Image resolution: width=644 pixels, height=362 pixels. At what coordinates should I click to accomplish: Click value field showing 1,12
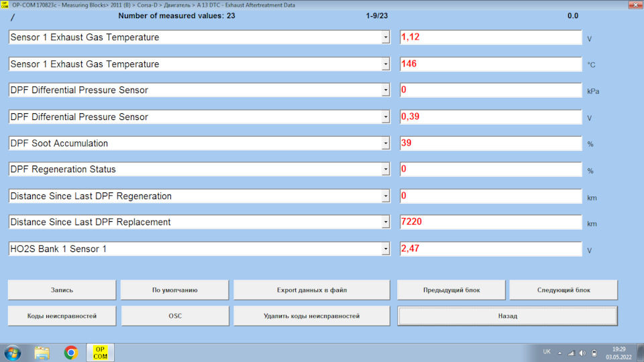(x=491, y=37)
